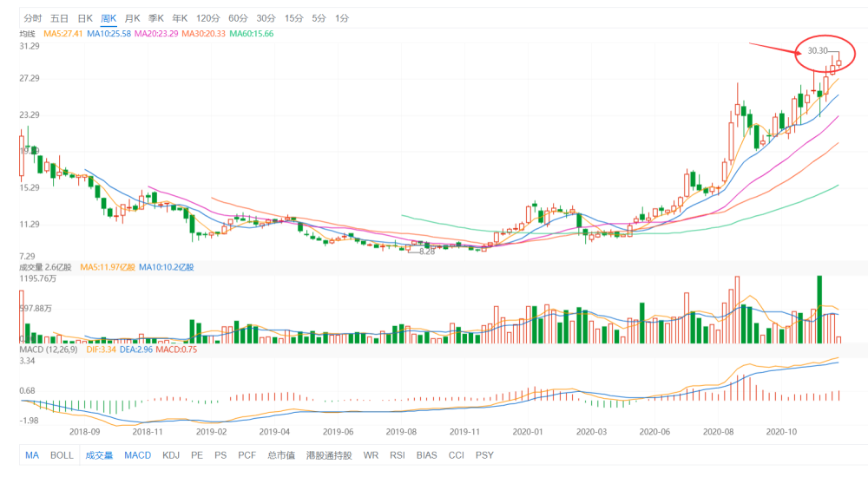Click the 8.28 low price marker
868x477 pixels.
[x=426, y=251]
